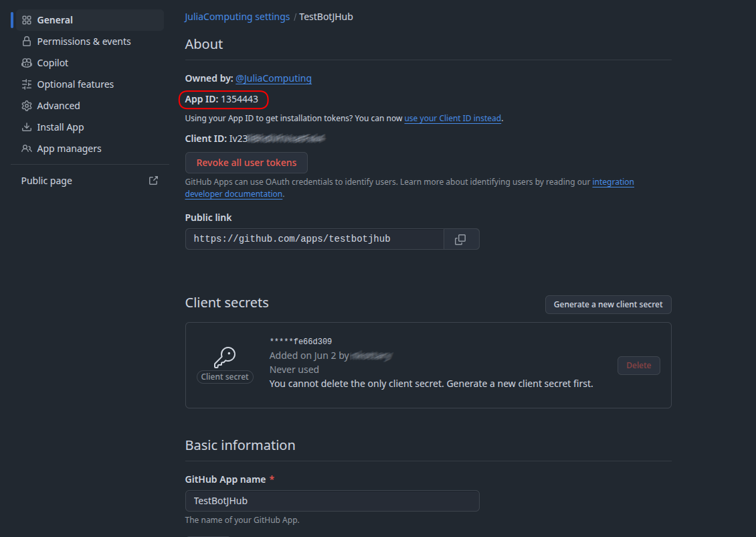Click the App ID number 1354443
Image resolution: width=756 pixels, height=537 pixels.
[x=239, y=99]
